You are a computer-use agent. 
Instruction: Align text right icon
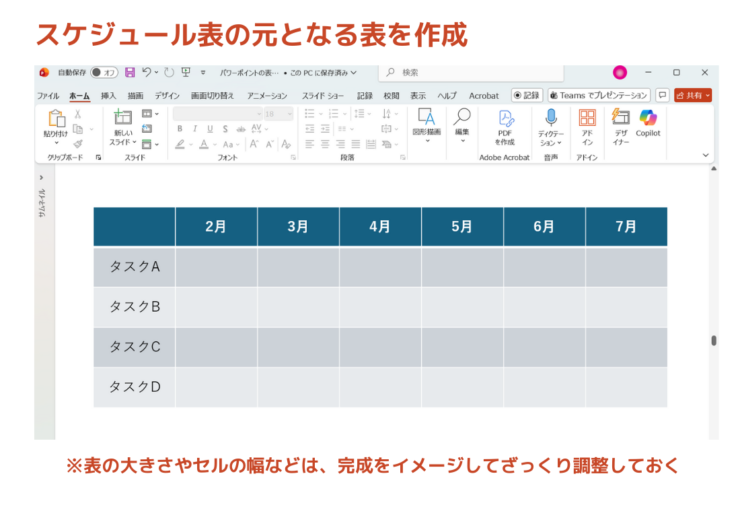tap(340, 144)
